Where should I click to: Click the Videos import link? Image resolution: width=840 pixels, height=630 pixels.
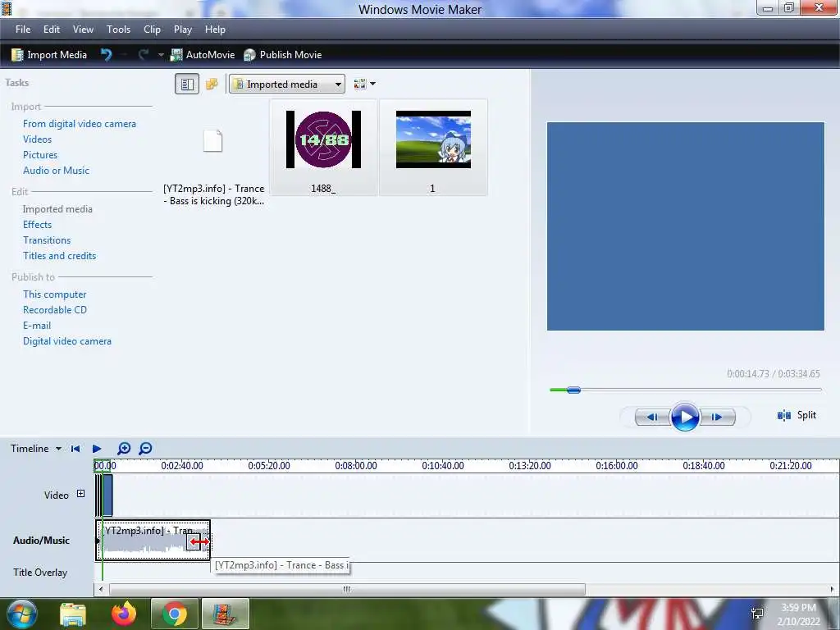37,139
